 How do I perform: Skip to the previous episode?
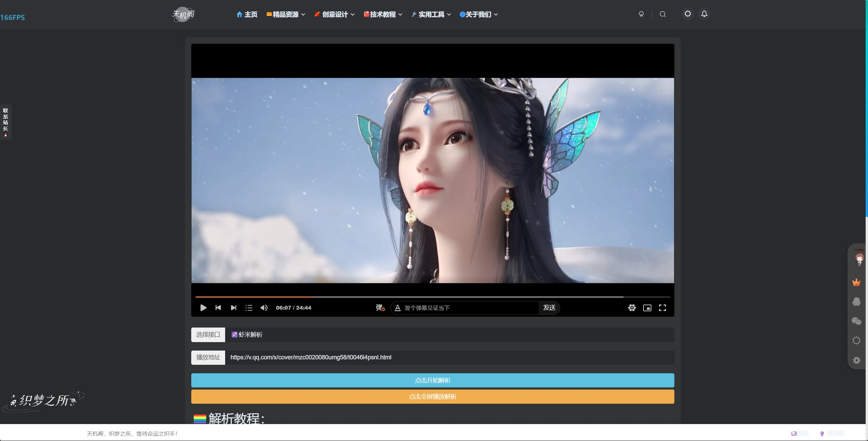pyautogui.click(x=218, y=308)
